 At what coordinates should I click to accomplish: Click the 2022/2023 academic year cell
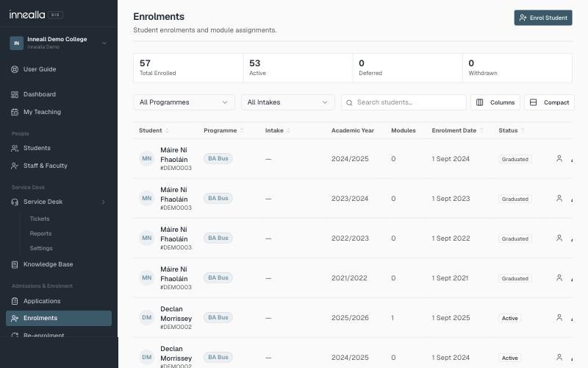[x=350, y=238]
